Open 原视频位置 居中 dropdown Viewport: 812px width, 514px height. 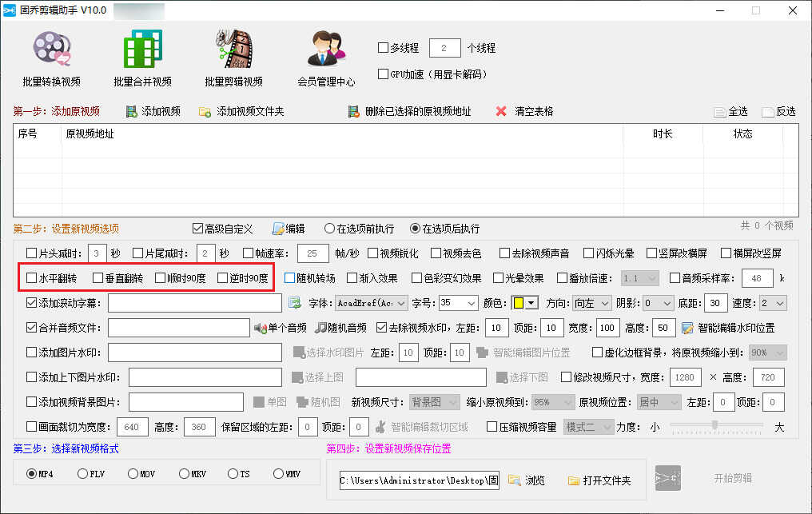coord(659,402)
